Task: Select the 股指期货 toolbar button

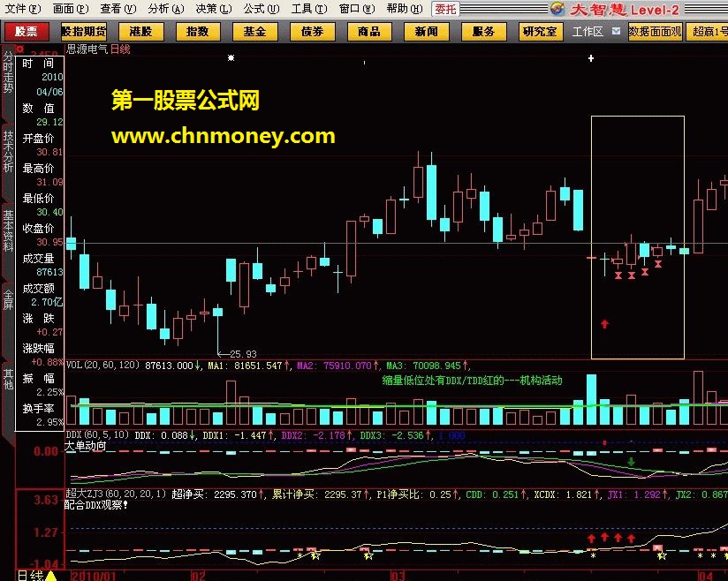Action: (x=84, y=32)
